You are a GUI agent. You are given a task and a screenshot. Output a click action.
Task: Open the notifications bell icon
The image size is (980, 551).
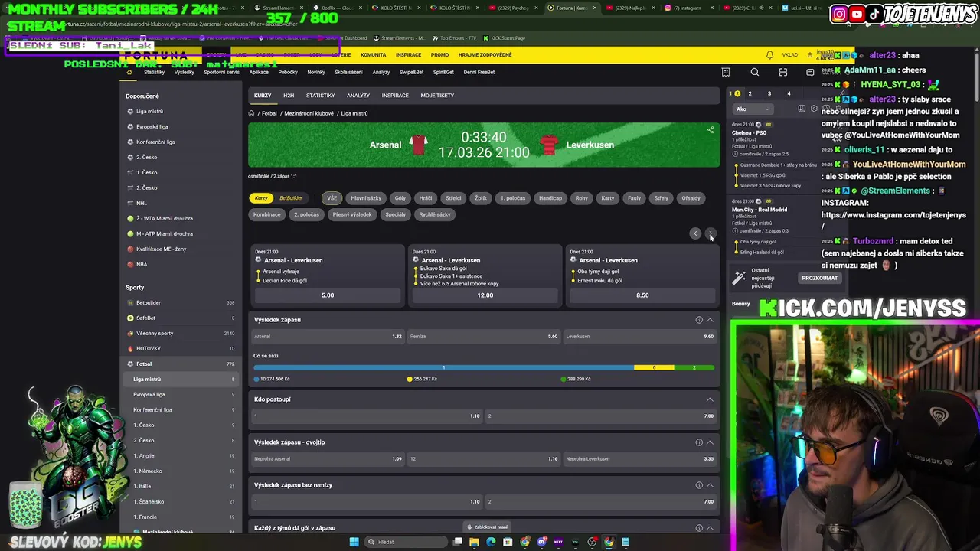(769, 55)
